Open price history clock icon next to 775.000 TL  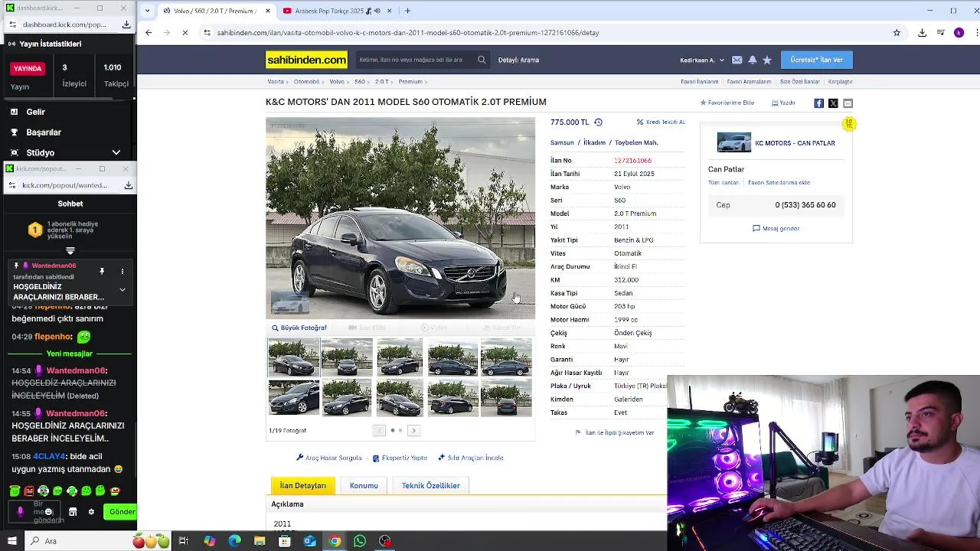[x=598, y=122]
